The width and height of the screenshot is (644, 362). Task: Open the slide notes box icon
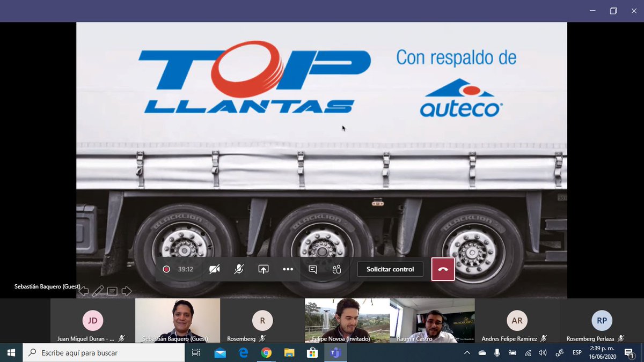click(112, 291)
